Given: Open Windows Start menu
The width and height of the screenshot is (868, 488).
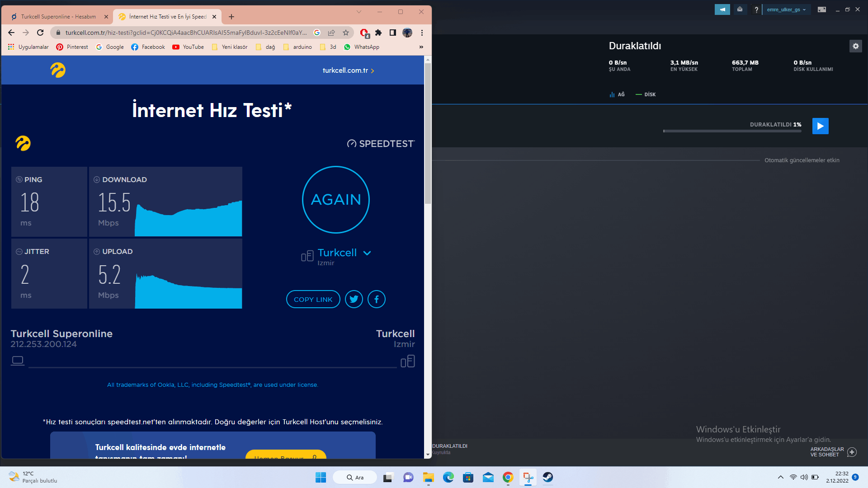Looking at the screenshot, I should 321,477.
